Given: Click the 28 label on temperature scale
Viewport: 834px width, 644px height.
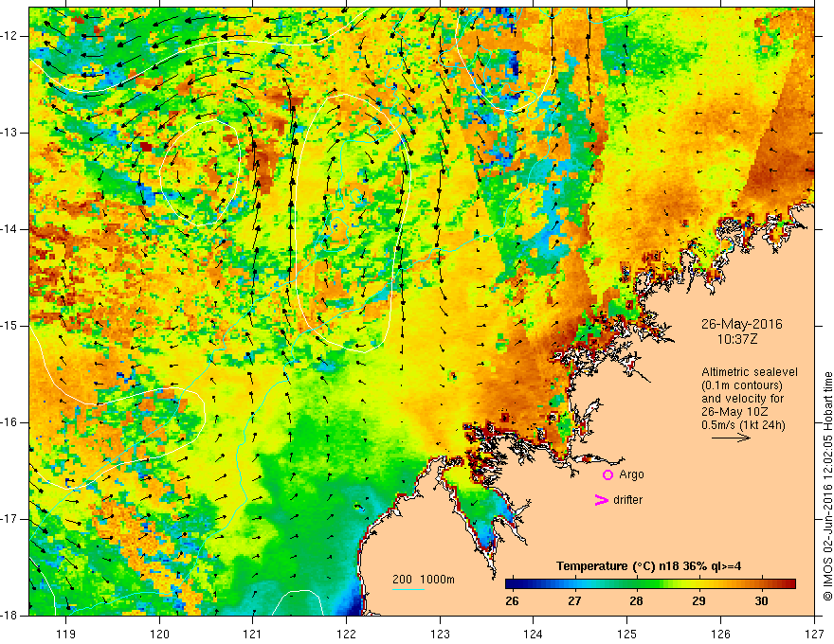Looking at the screenshot, I should pos(637,601).
